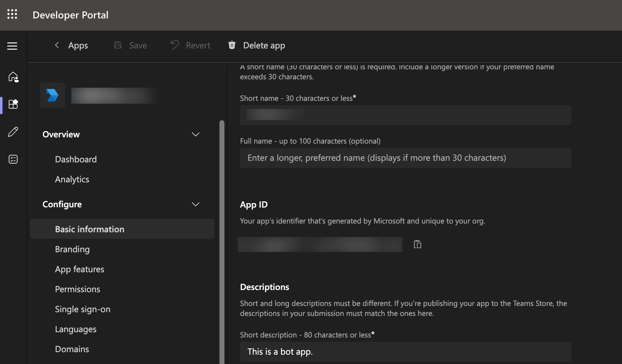Open the app launcher waffle icon

pos(12,14)
